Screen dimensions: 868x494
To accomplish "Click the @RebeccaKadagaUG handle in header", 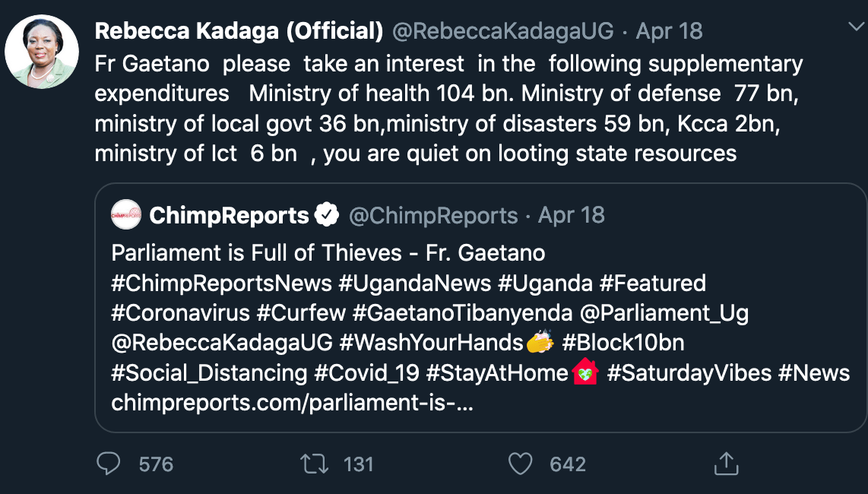I will pyautogui.click(x=502, y=31).
